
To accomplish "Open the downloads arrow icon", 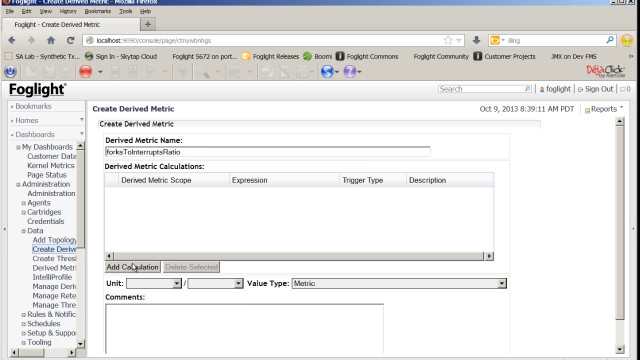I will (x=476, y=40).
